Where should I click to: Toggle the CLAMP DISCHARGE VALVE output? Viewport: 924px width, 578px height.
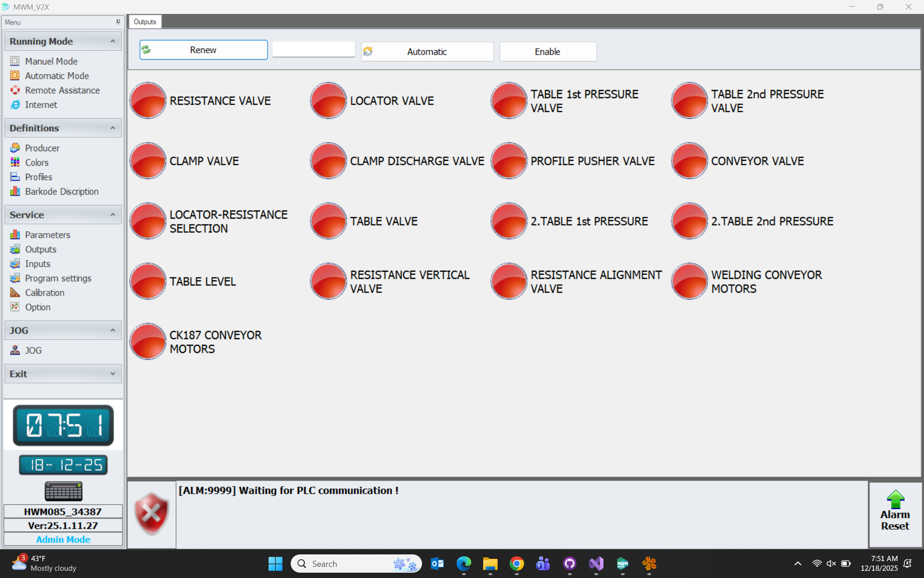[x=328, y=161]
